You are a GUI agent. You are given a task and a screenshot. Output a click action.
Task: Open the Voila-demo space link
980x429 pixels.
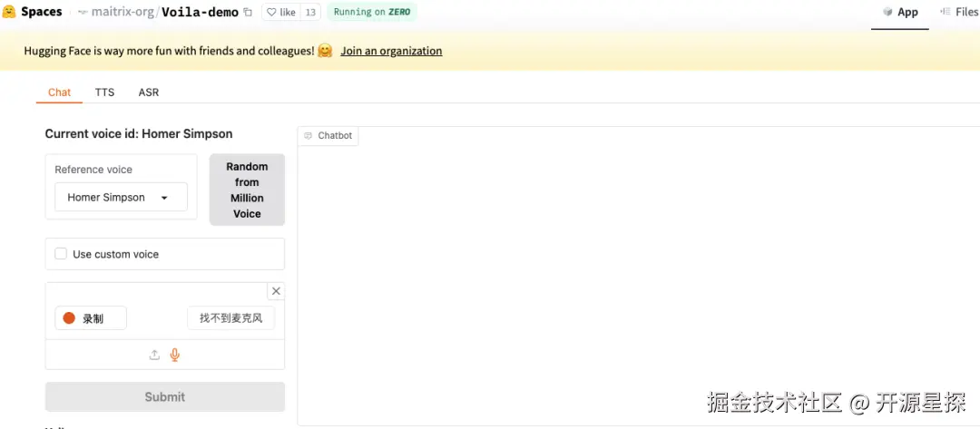click(x=200, y=12)
